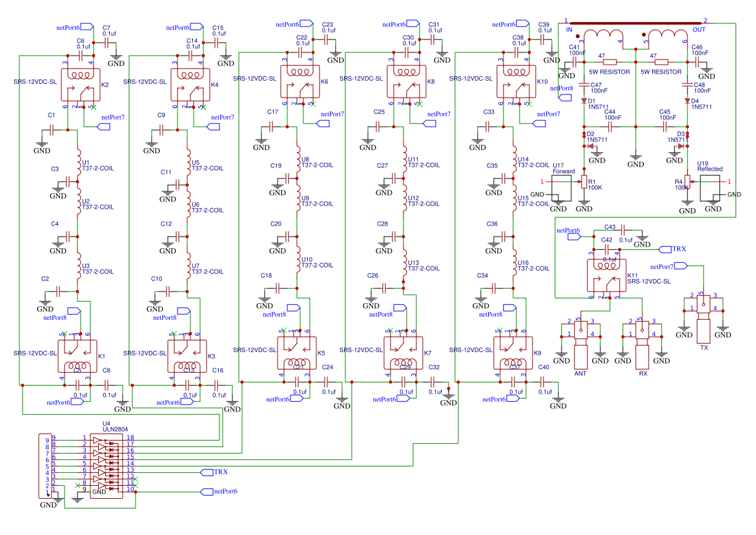Select the 'C7 0.1uf' capacitor label
Image resolution: width=756 pixels, height=535 pixels.
(x=109, y=31)
